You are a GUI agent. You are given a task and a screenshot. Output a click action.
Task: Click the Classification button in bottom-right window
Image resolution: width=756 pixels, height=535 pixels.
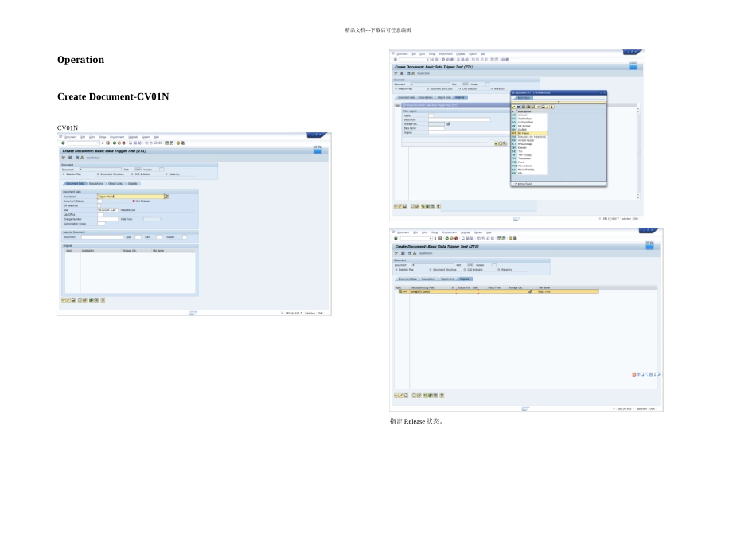(x=426, y=253)
